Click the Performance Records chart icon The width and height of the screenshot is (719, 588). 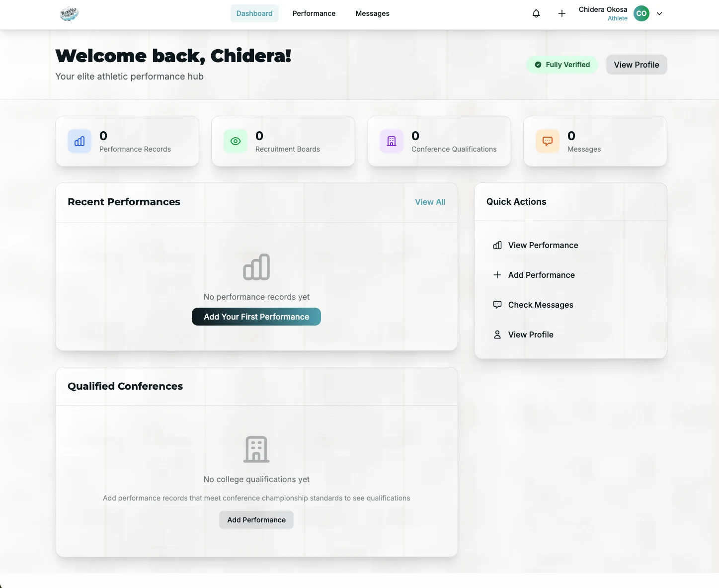click(x=80, y=141)
